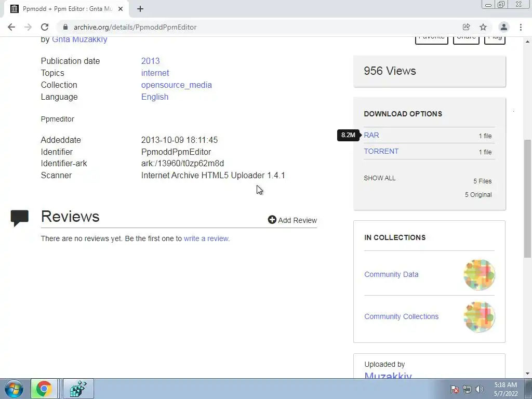532x399 pixels.
Task: Reload the archive.org page
Action: [45, 27]
